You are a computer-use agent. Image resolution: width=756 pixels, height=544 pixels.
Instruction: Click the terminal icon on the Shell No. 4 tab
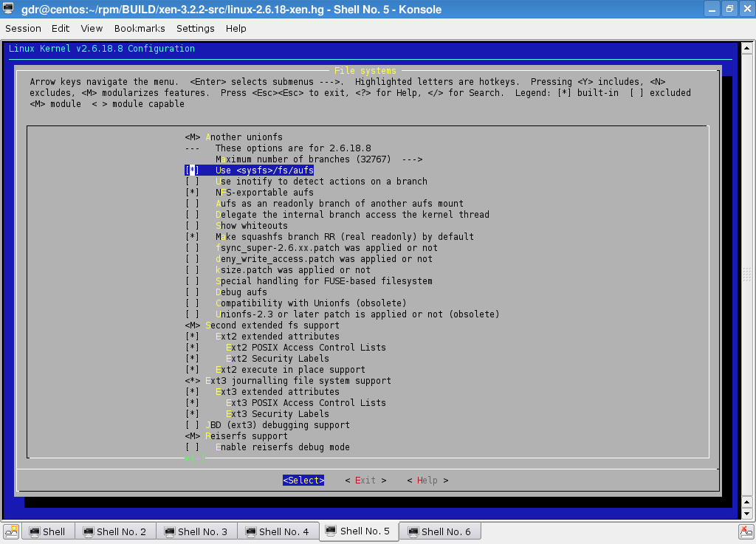click(x=251, y=531)
